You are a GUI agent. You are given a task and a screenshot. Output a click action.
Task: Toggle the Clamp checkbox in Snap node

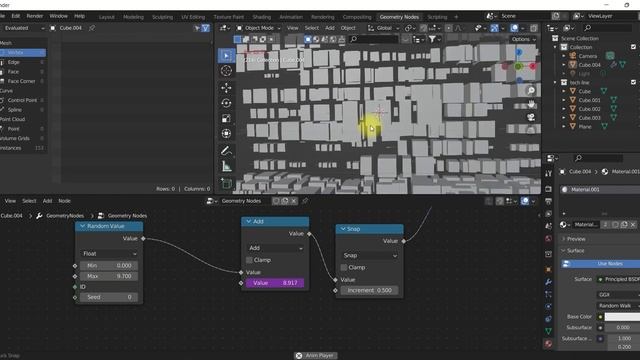coord(344,267)
